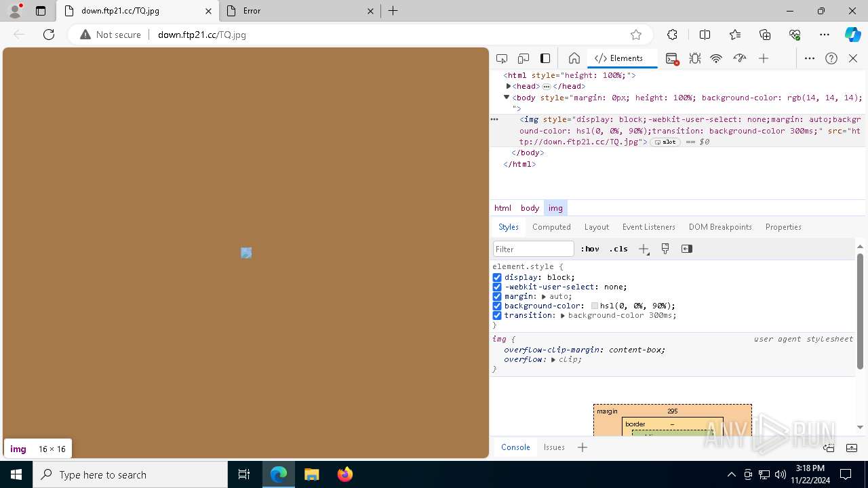Viewport: 868px width, 488px height.
Task: Switch to the Layout tab
Action: tap(597, 227)
